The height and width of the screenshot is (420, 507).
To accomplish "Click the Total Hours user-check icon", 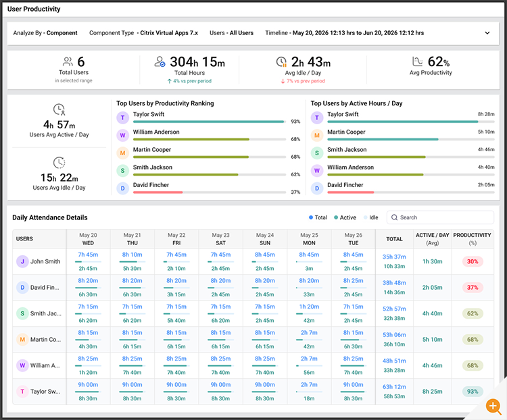I will pos(160,61).
